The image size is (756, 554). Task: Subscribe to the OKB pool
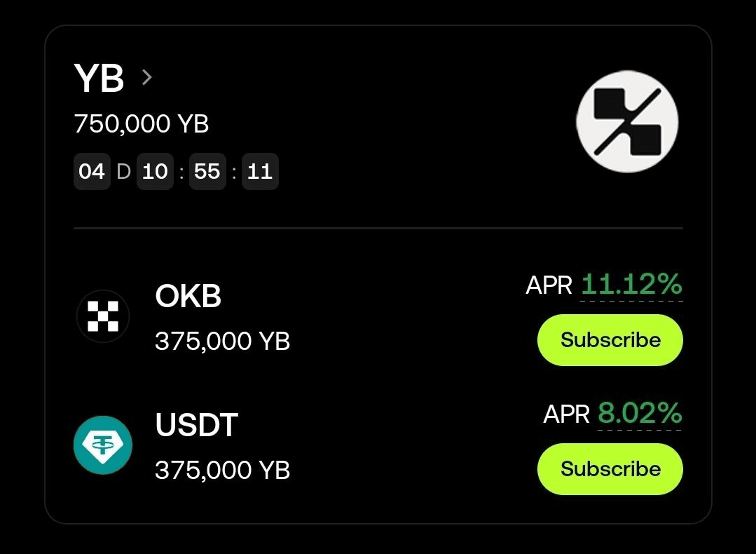[610, 340]
